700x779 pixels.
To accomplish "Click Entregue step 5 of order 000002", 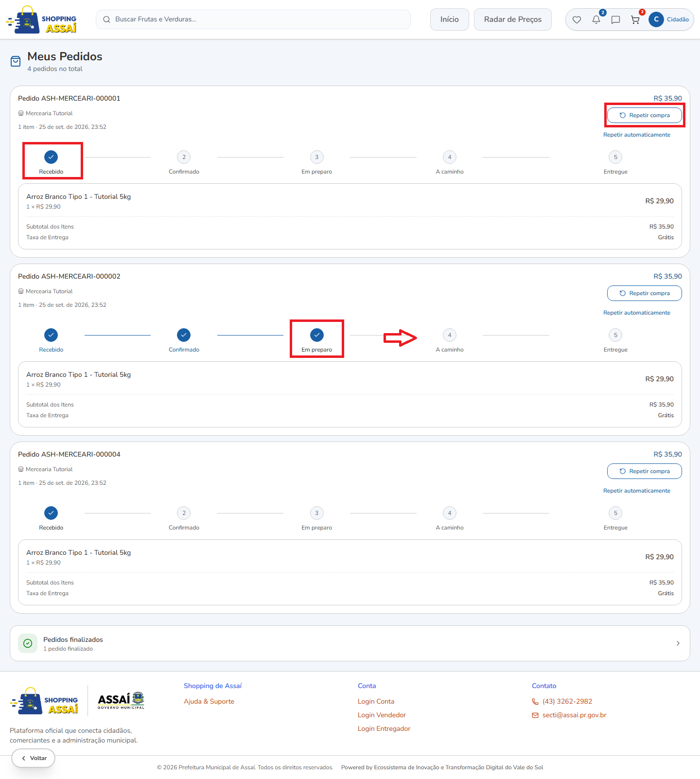I will pos(615,335).
